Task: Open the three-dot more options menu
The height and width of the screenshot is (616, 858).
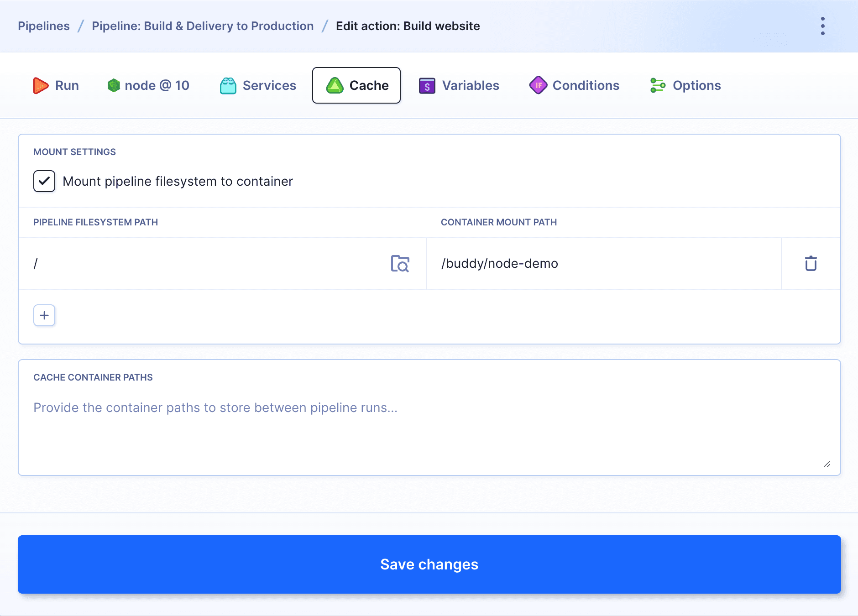Action: tap(822, 26)
